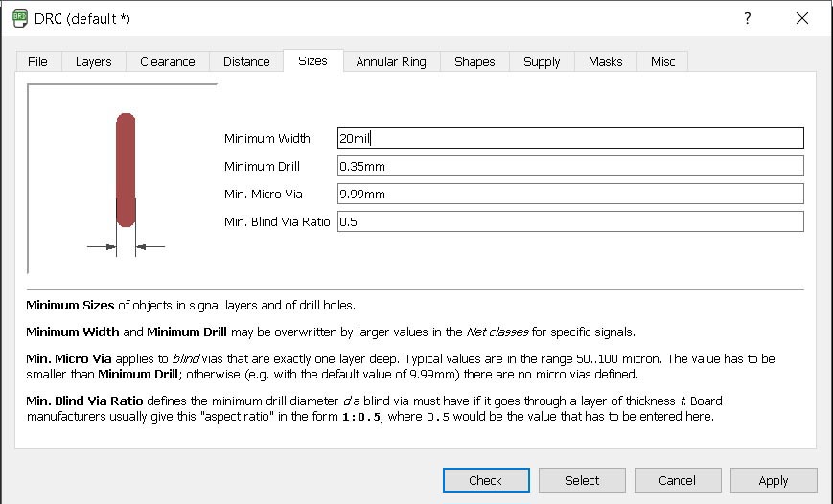
Task: Click the bold "Minimum Sizes" description text
Action: pos(70,306)
